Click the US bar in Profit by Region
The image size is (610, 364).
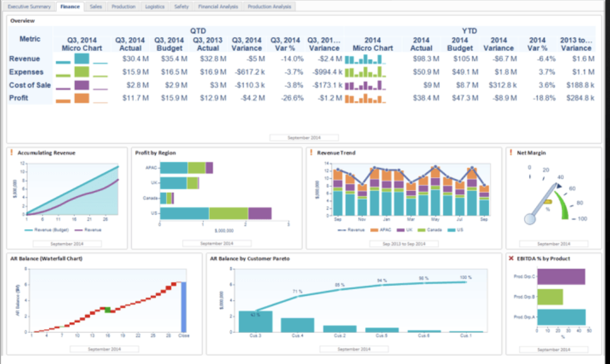tap(216, 213)
